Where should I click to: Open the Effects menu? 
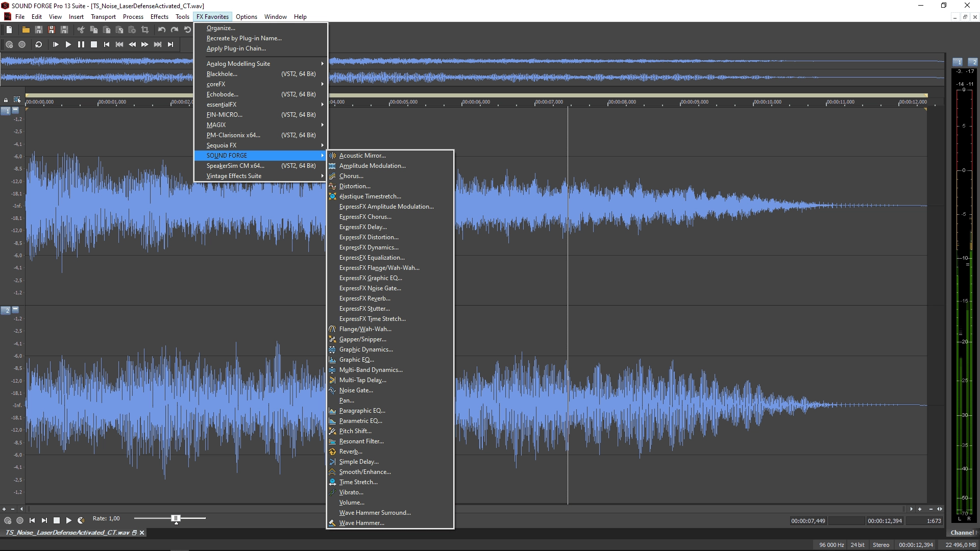[159, 17]
